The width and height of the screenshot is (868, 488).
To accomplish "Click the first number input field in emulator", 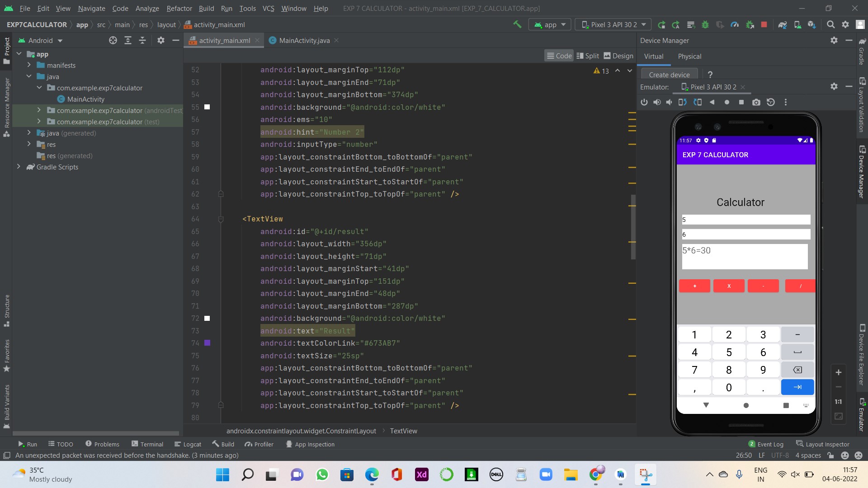I will [746, 220].
